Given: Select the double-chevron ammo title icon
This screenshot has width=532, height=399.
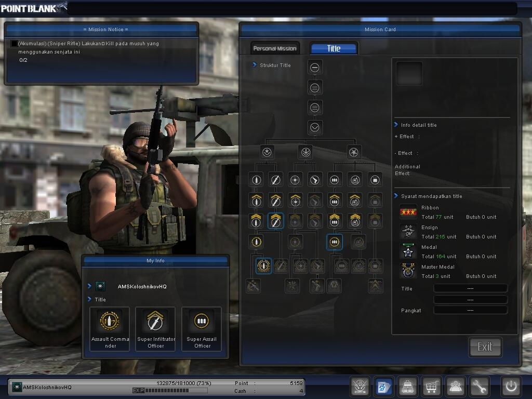Looking at the screenshot, I should (x=334, y=221).
